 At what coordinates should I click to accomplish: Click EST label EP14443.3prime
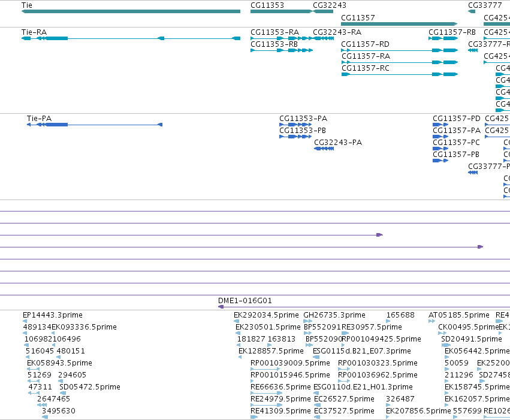click(53, 315)
